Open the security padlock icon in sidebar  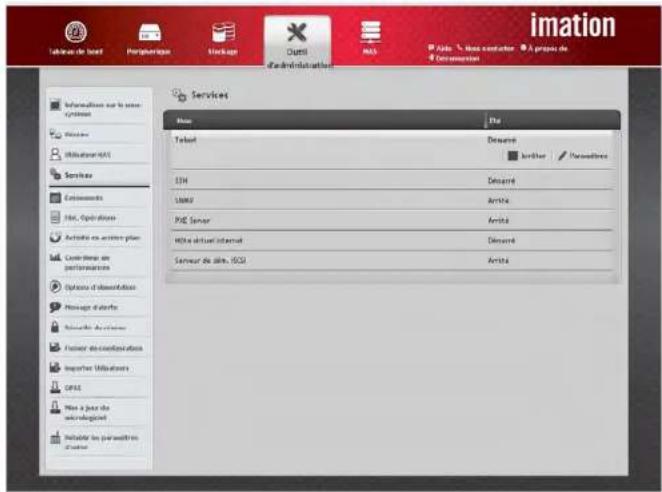click(55, 326)
